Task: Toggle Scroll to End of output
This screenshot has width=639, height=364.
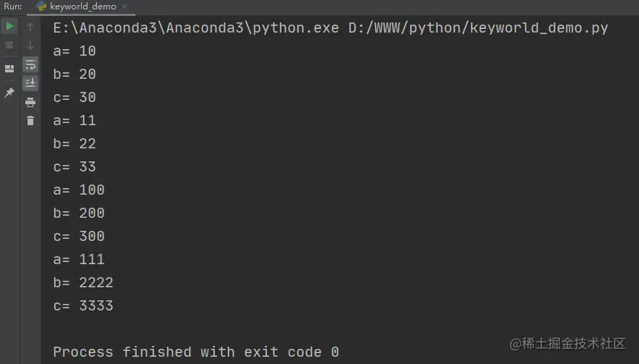Action: 30,83
